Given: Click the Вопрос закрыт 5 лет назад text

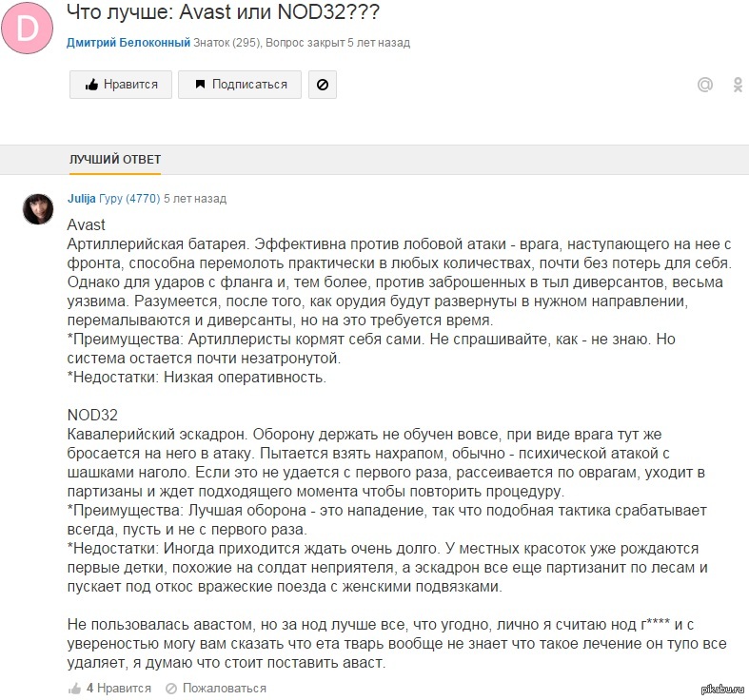Looking at the screenshot, I should (338, 43).
